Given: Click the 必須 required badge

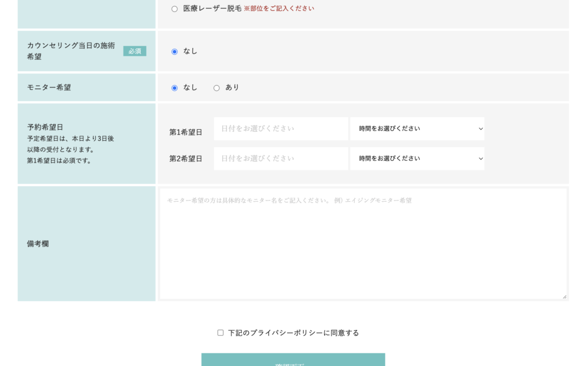Looking at the screenshot, I should [x=135, y=51].
